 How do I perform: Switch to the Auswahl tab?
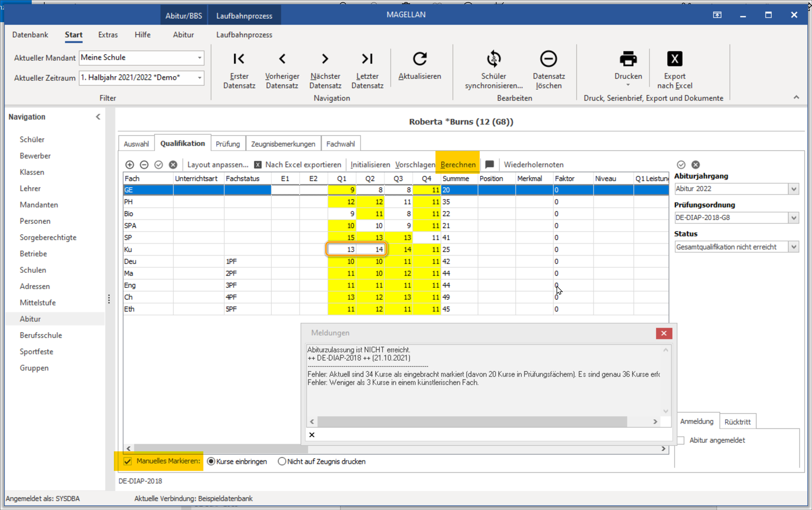click(136, 144)
